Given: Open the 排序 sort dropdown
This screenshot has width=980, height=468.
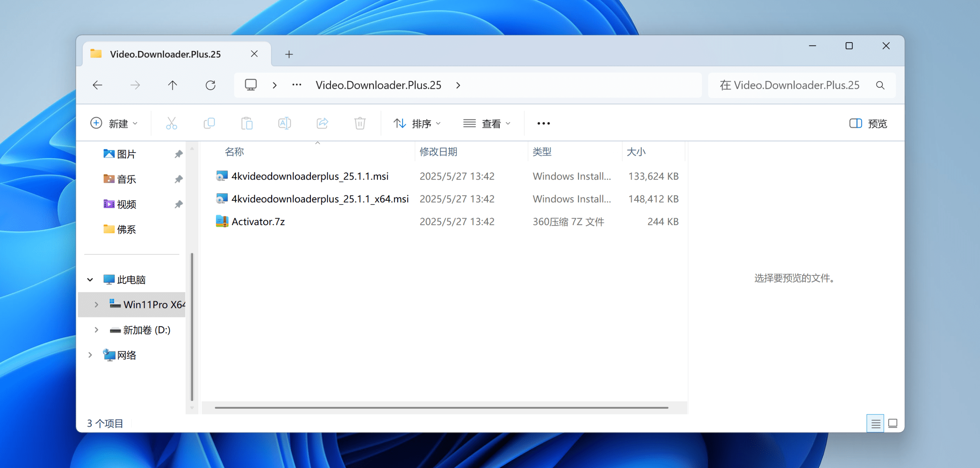Looking at the screenshot, I should coord(417,123).
